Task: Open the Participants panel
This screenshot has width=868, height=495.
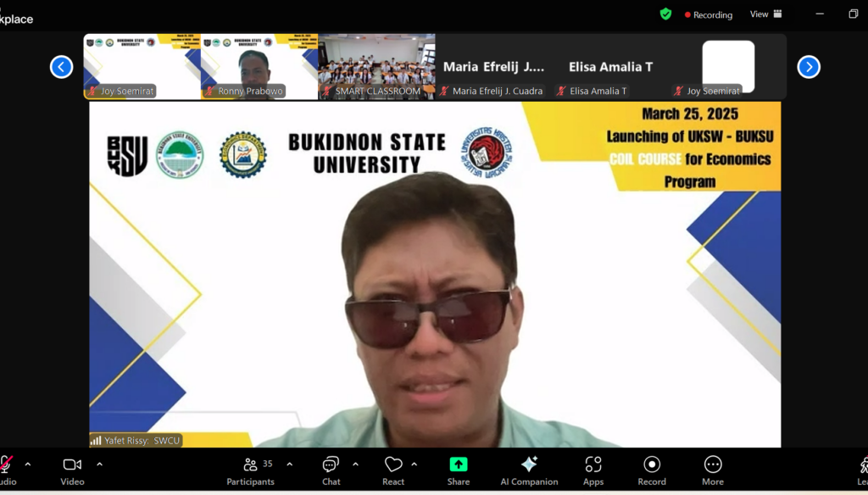Action: [x=250, y=470]
